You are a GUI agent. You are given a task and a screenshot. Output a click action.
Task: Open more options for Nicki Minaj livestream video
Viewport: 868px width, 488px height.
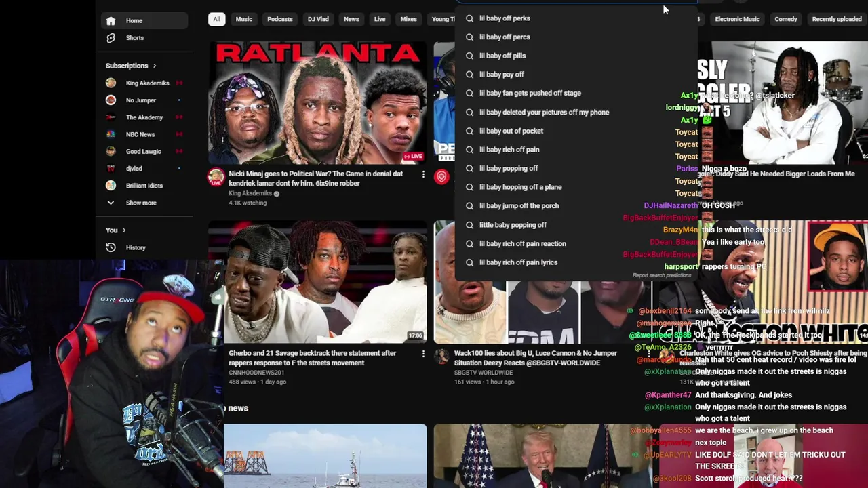coord(423,175)
